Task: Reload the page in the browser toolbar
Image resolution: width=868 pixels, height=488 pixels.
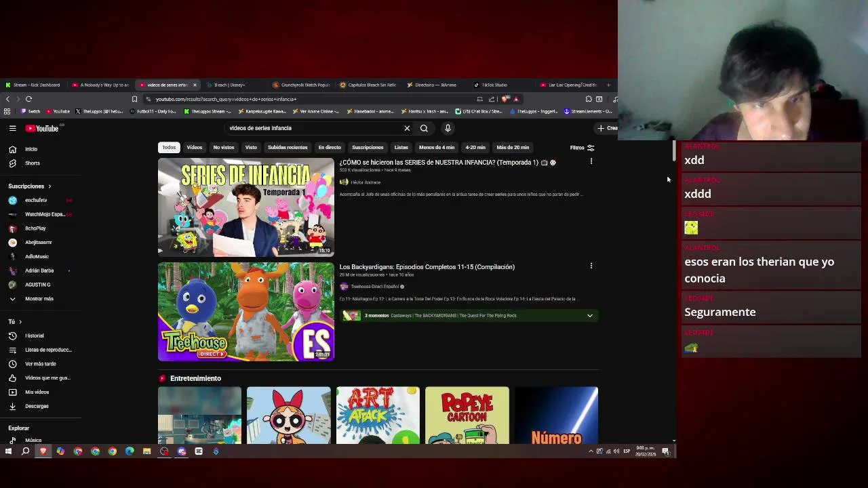Action: (x=28, y=99)
